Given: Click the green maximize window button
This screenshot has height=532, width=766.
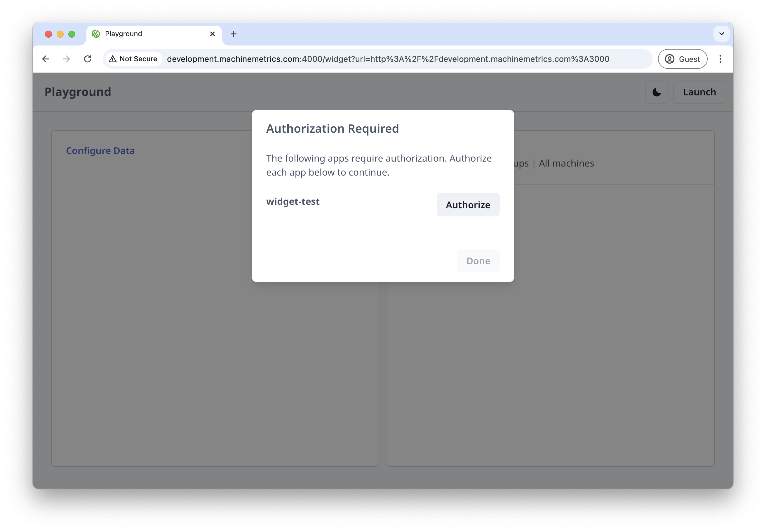Looking at the screenshot, I should click(x=72, y=34).
